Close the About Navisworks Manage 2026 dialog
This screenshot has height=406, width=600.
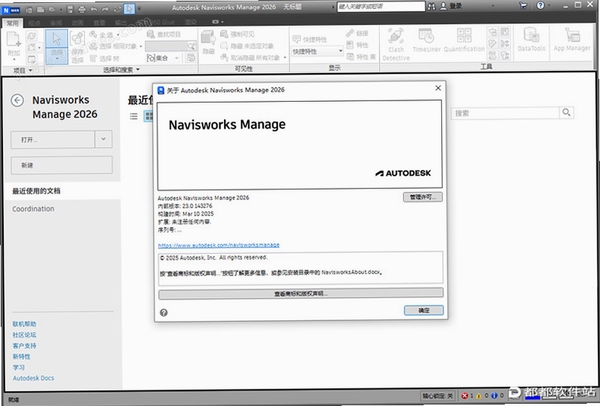click(438, 88)
